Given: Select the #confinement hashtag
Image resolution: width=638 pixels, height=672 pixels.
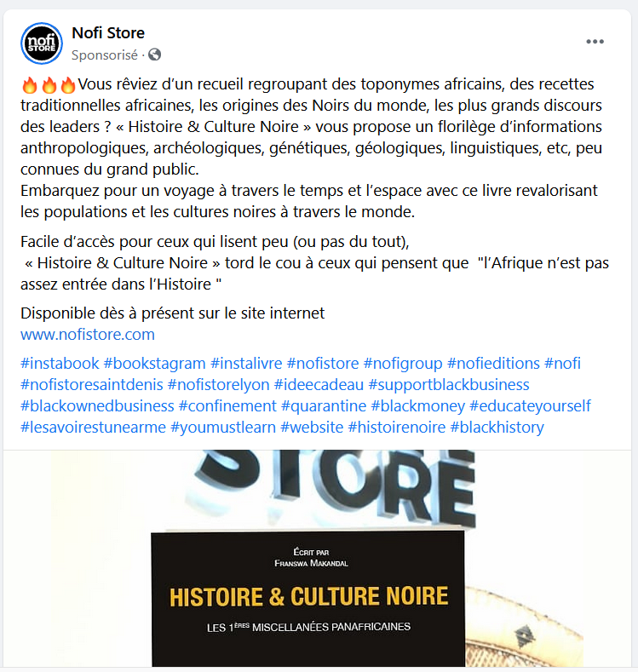Looking at the screenshot, I should [x=227, y=406].
